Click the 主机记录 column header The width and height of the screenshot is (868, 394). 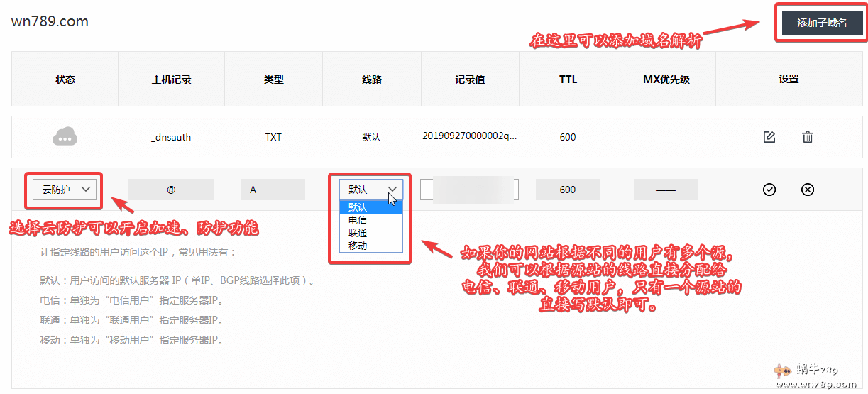click(x=171, y=80)
